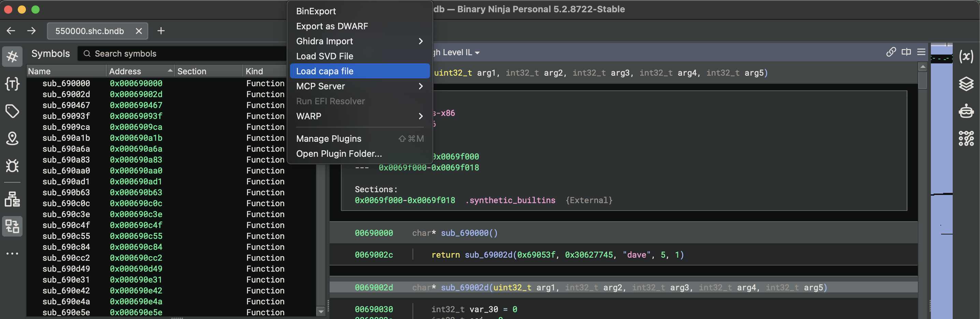Show more sidebar panels ellipsis
980x319 pixels.
click(12, 254)
